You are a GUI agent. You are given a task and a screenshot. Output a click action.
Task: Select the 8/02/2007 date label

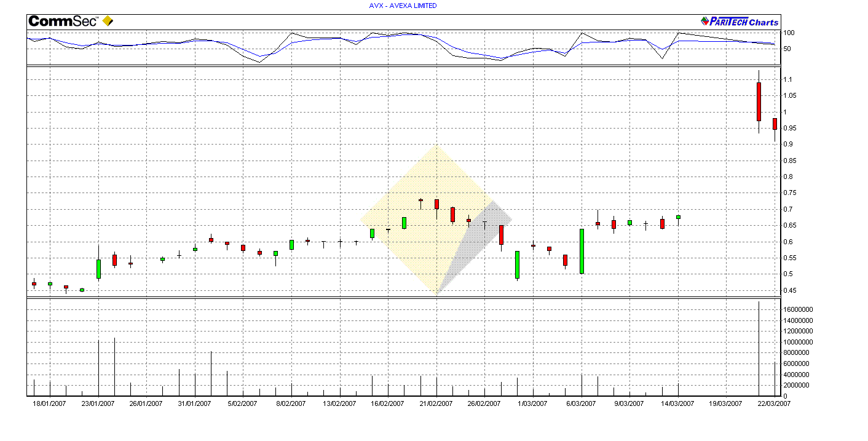click(x=291, y=403)
